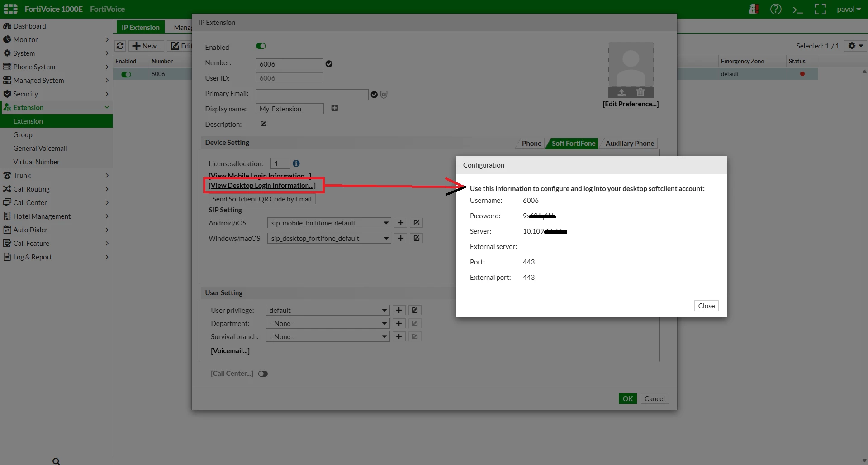Click the New extension toolbar button
Viewport: 868px width, 465px height.
click(x=146, y=46)
